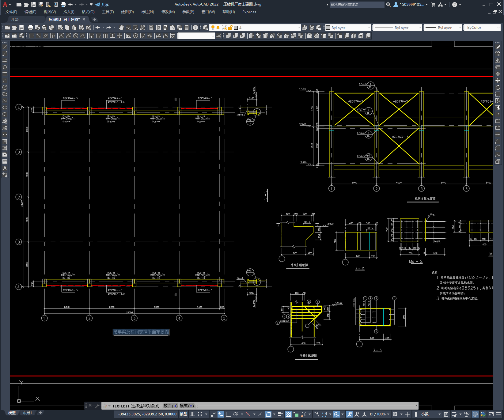Toggle snap mode in the status bar

tap(200, 414)
